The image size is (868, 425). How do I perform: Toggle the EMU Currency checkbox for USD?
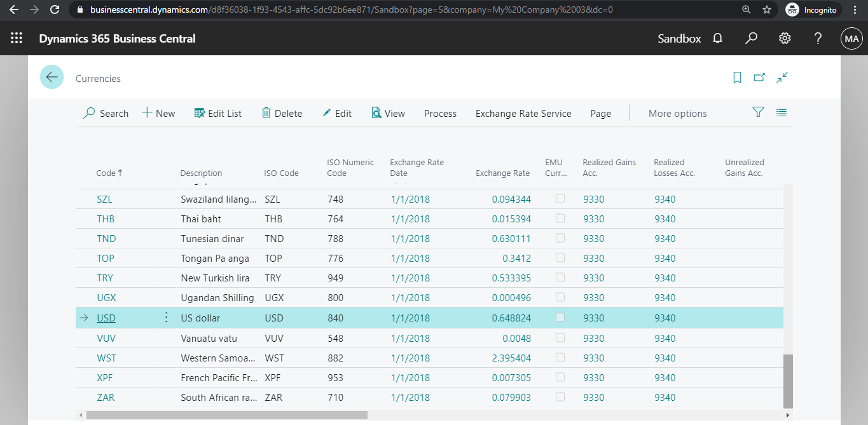click(560, 317)
